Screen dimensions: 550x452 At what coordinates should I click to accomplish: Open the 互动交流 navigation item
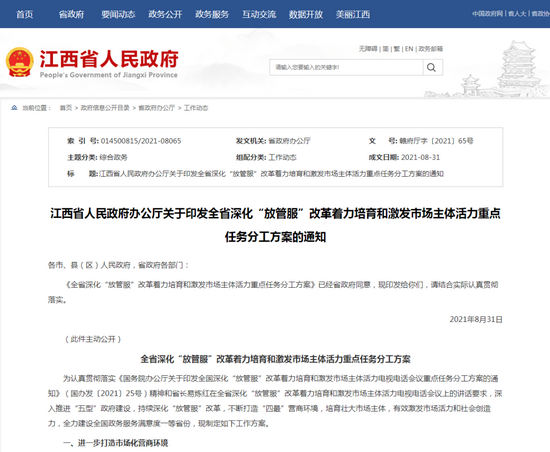pos(259,14)
